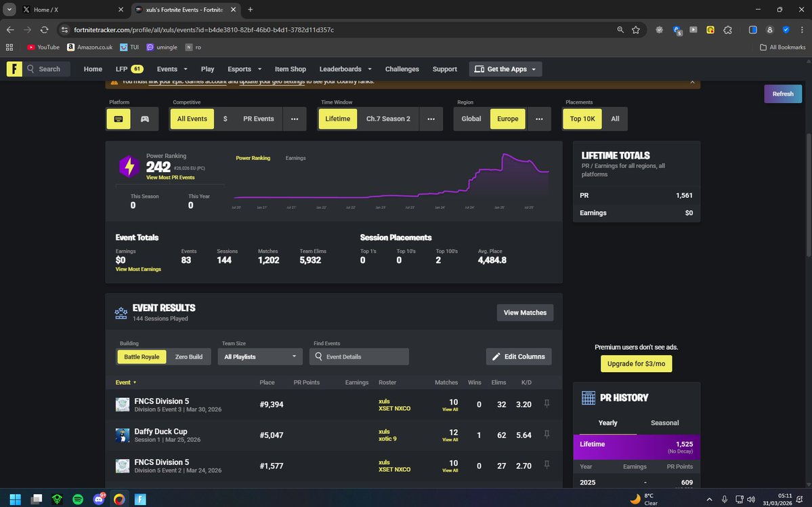Select the Europe region filter
The width and height of the screenshot is (812, 507).
point(507,119)
